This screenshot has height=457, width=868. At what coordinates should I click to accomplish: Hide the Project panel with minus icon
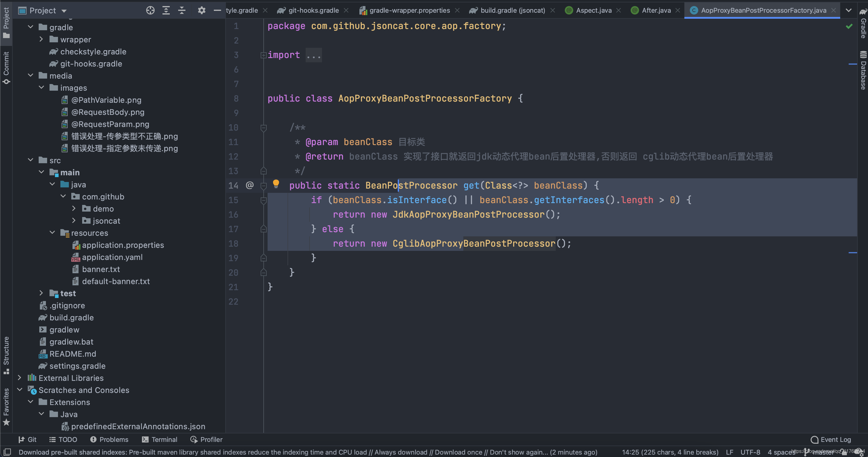(217, 11)
